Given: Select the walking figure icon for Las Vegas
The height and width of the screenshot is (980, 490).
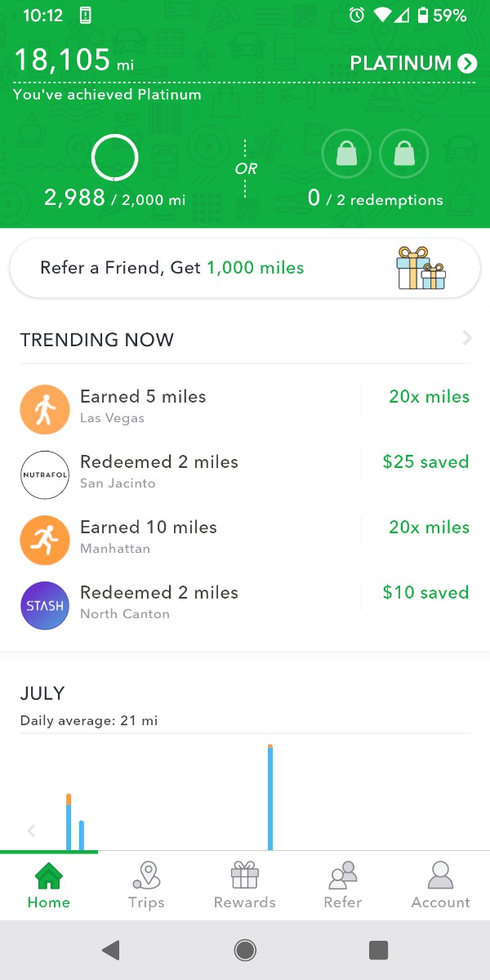Looking at the screenshot, I should [x=45, y=409].
